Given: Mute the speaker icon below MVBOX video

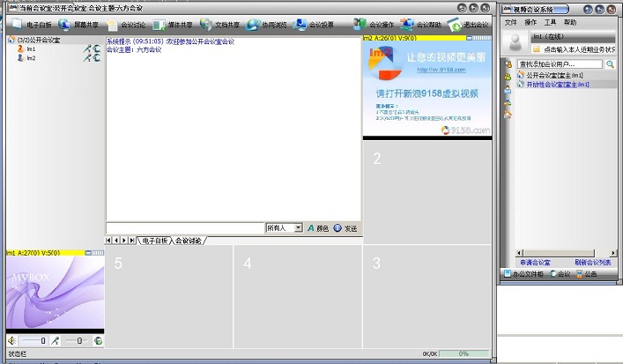Looking at the screenshot, I should [x=11, y=340].
